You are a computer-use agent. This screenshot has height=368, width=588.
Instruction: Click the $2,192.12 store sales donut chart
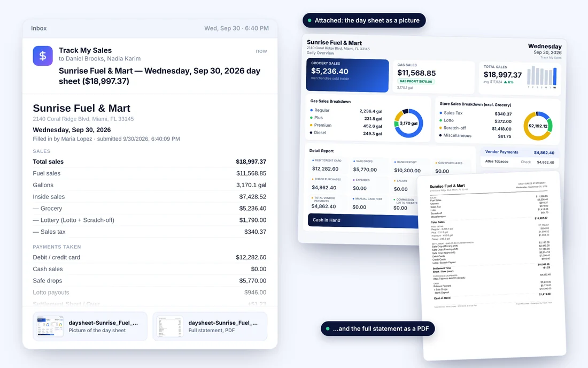click(x=538, y=126)
